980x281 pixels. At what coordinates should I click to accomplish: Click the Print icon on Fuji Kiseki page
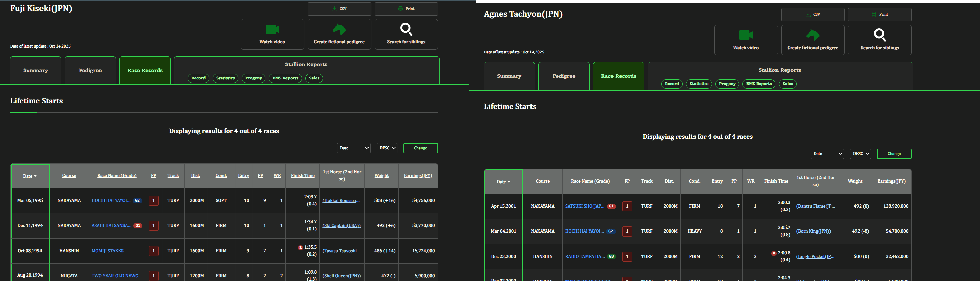[400, 9]
